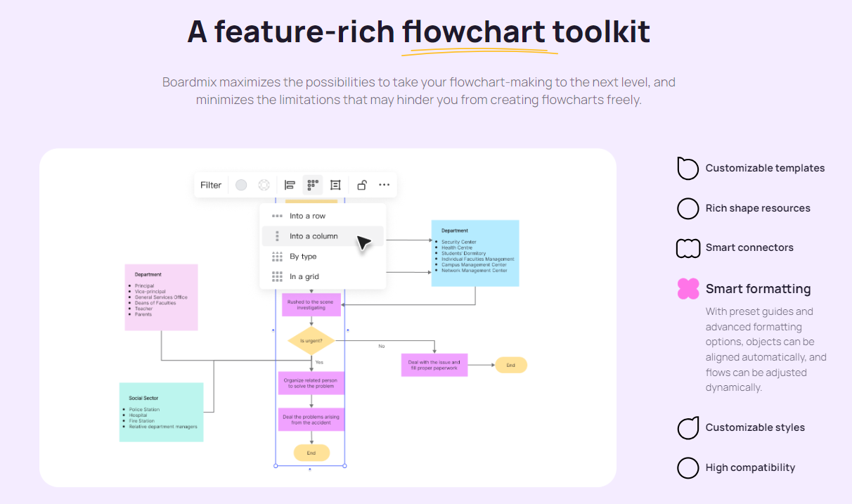This screenshot has height=504, width=852.
Task: Select the End node right of the paperwork step
Action: (511, 365)
